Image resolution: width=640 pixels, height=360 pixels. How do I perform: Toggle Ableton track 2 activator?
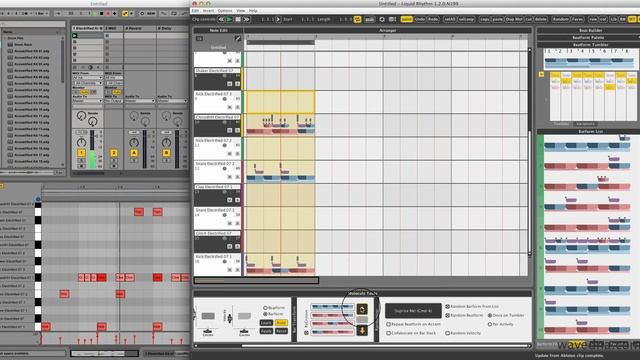(114, 153)
